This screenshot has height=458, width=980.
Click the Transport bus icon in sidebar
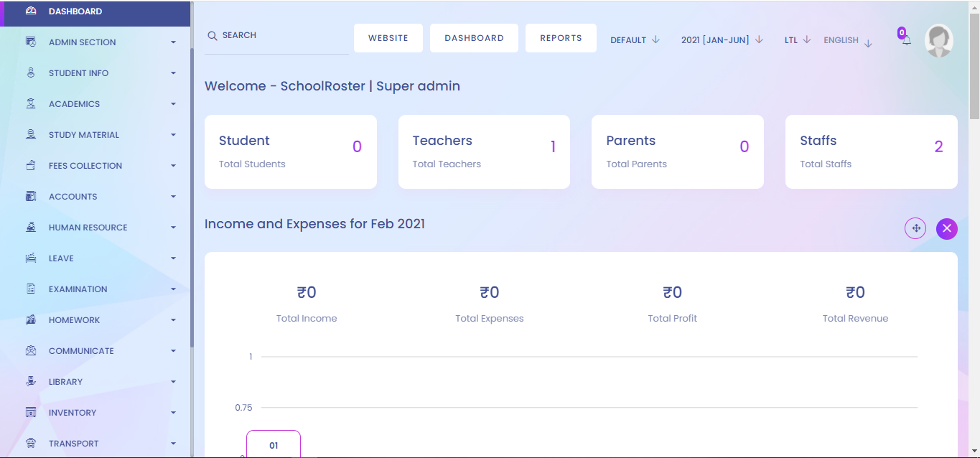click(x=31, y=444)
